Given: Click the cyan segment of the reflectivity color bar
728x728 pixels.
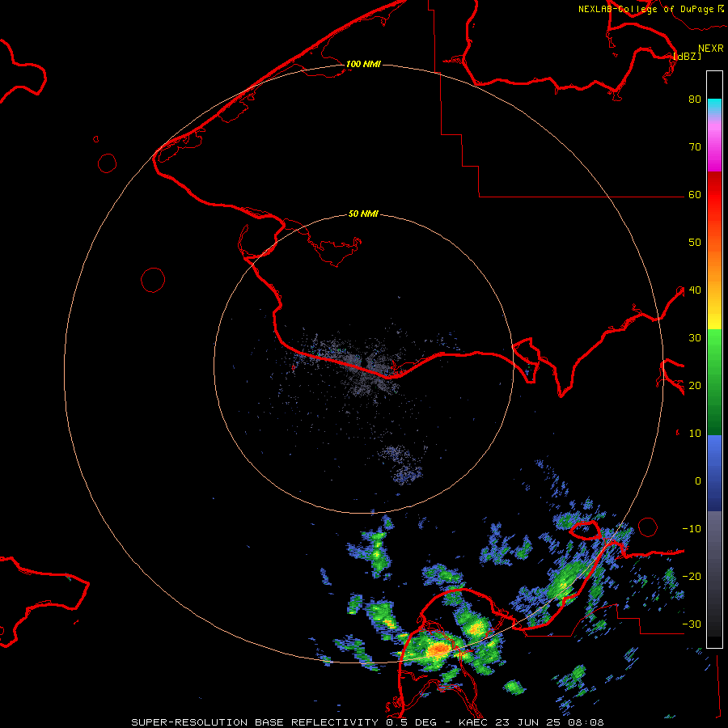Looking at the screenshot, I should (714, 107).
